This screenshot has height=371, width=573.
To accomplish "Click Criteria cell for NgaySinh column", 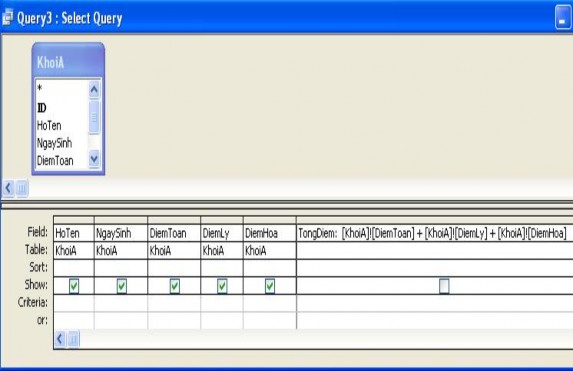I will coord(121,303).
